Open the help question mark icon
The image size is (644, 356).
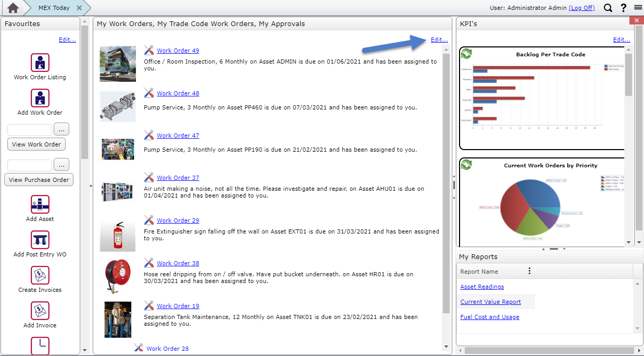[623, 8]
